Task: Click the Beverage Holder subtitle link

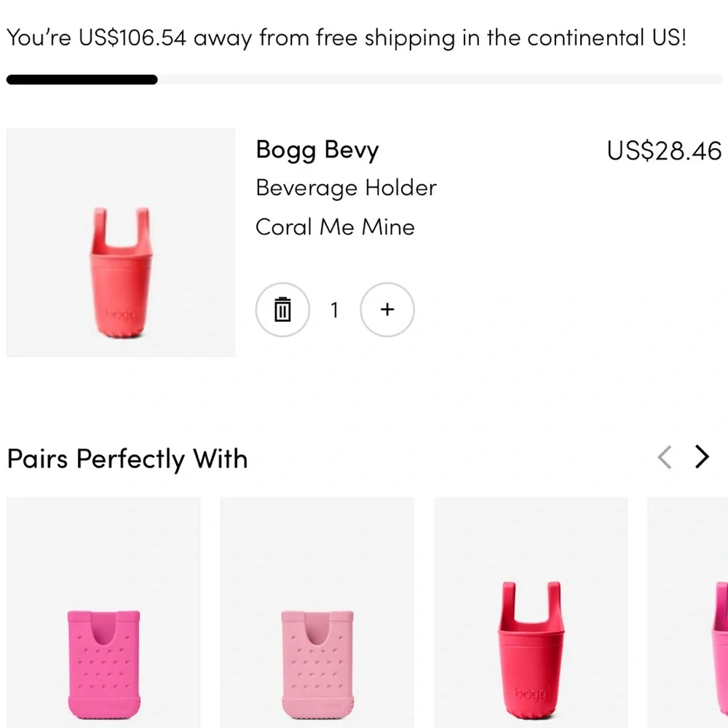Action: click(x=346, y=187)
